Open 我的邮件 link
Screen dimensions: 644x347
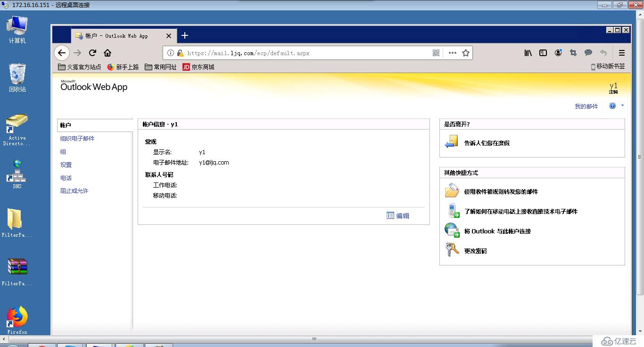586,107
